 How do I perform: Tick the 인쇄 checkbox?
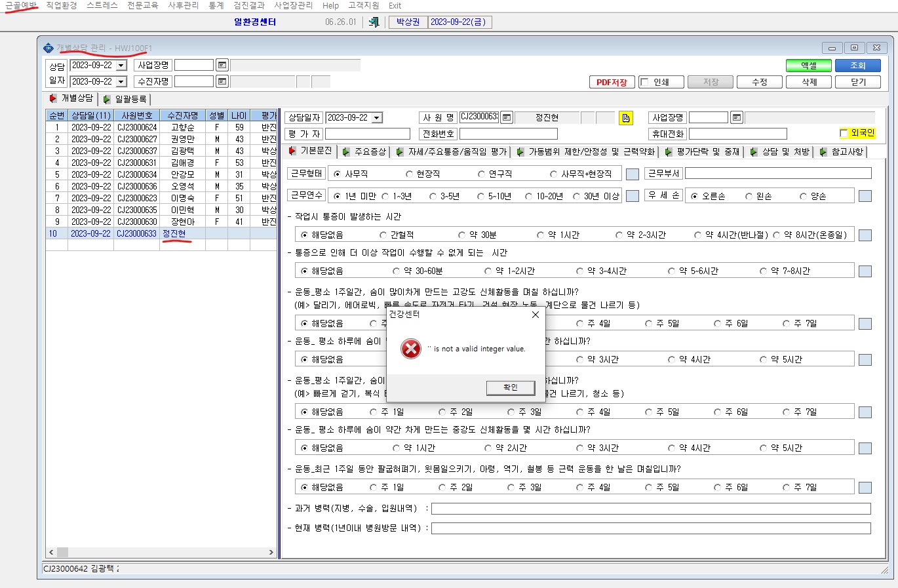645,82
